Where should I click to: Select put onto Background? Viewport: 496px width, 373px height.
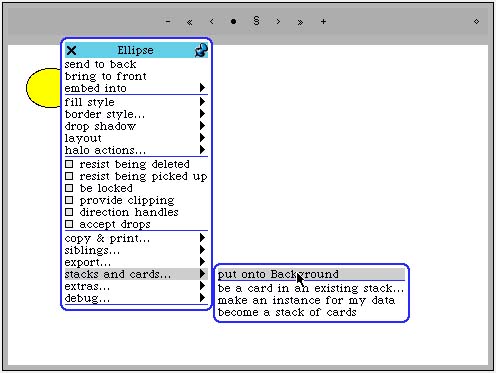click(x=311, y=274)
